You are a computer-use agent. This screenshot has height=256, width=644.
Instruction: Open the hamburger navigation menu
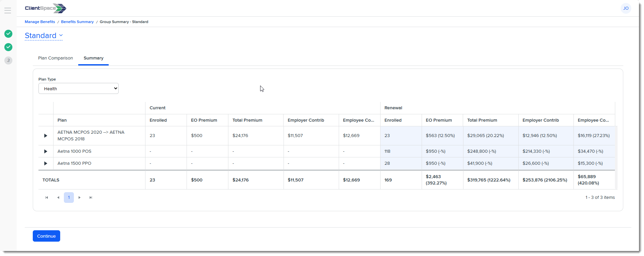pos(8,11)
